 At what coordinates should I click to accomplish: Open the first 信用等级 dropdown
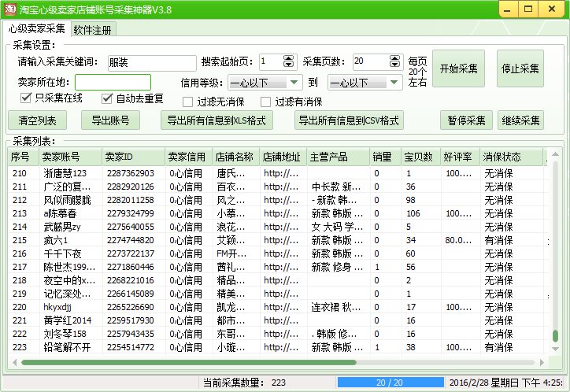click(x=294, y=82)
